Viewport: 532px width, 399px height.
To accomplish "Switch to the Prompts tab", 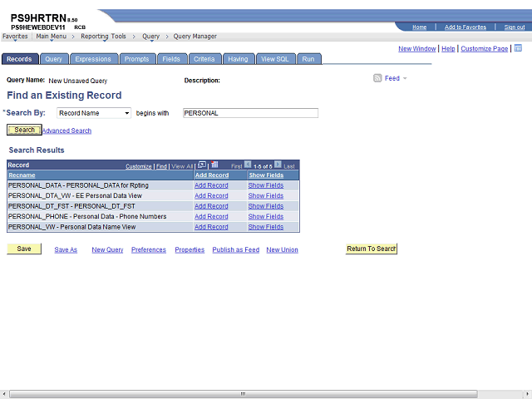I will [136, 59].
